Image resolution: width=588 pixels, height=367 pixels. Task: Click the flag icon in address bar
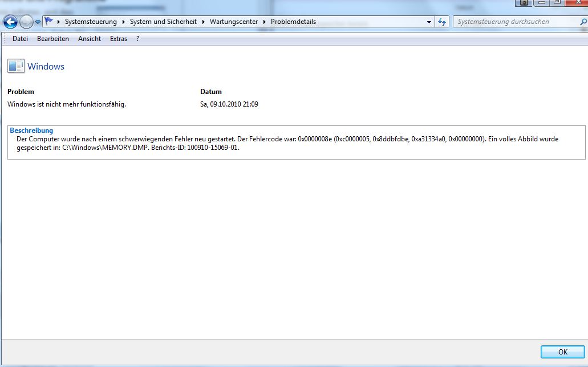(x=48, y=21)
